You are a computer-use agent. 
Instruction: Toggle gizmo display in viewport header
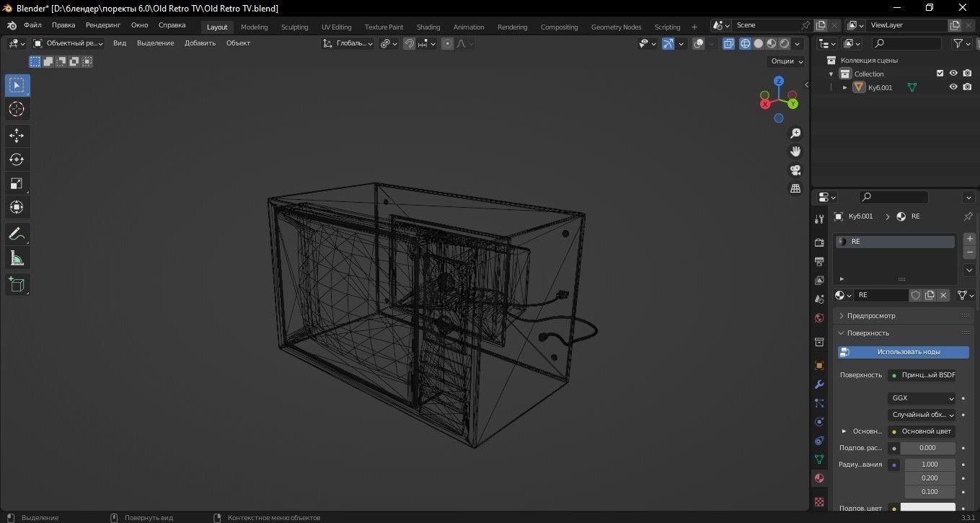point(668,43)
